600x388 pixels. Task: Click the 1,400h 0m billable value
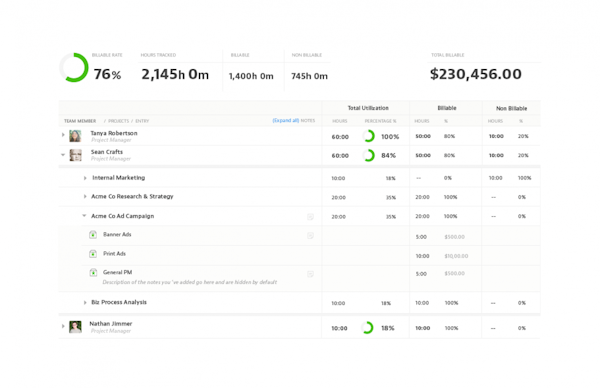coord(251,76)
